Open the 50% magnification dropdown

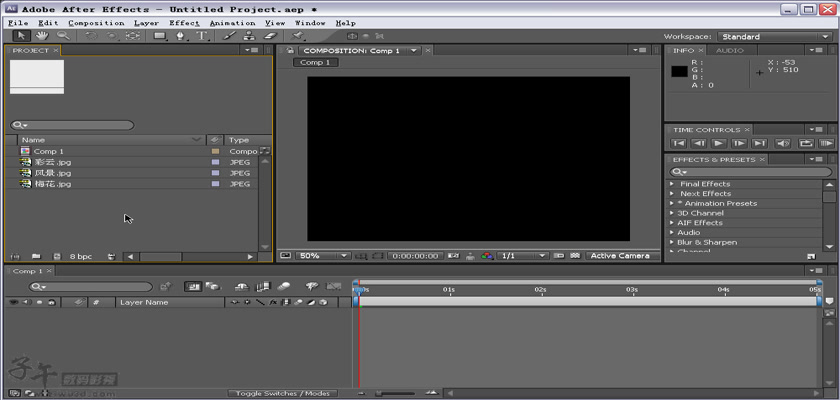coord(323,256)
